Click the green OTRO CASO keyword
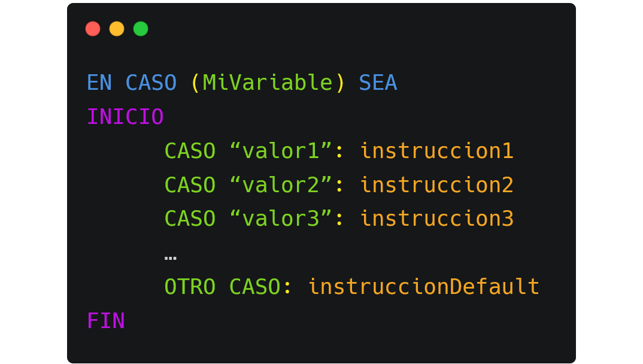 click(222, 287)
